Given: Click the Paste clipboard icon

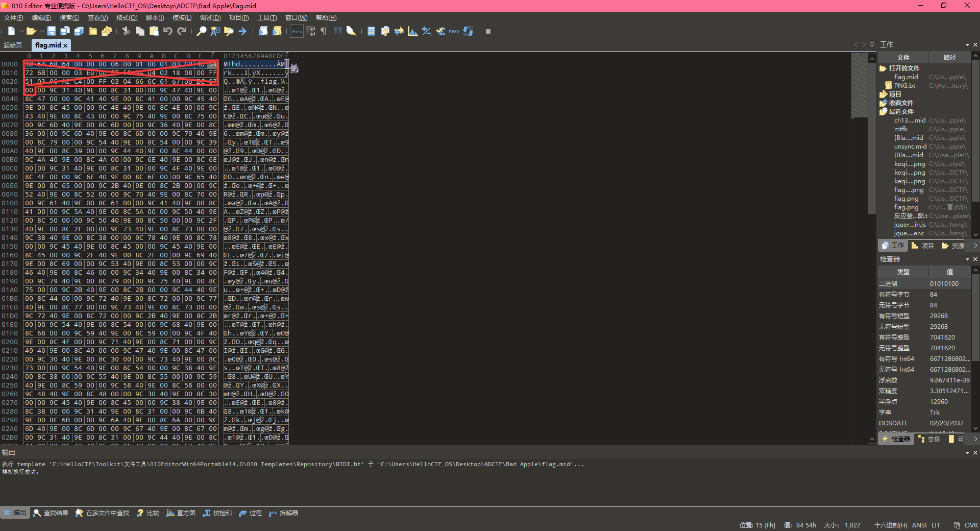Looking at the screenshot, I should click(x=154, y=31).
